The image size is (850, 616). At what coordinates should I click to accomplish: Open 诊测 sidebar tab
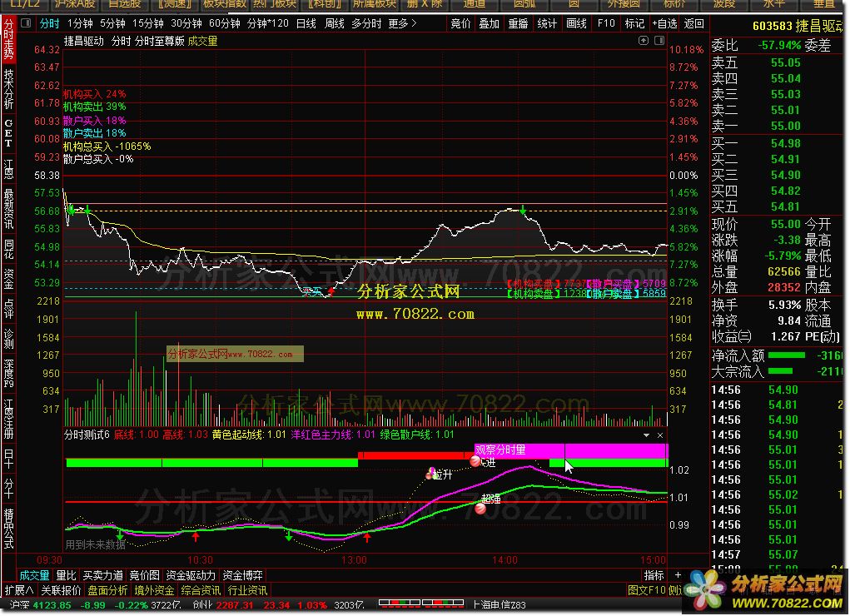[x=8, y=339]
